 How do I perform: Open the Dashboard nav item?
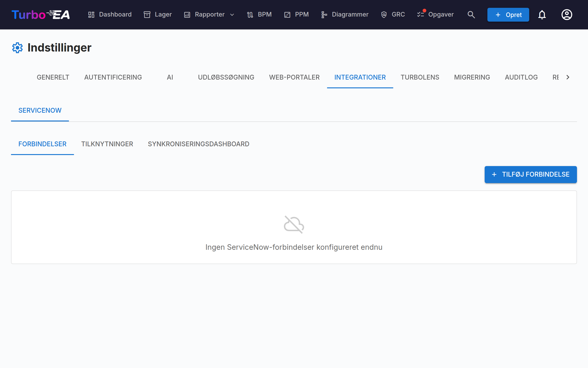coord(110,14)
